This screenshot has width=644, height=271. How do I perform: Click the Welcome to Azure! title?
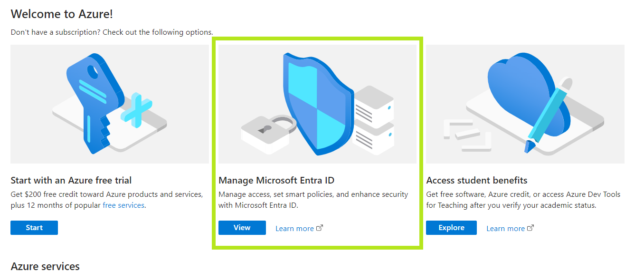[62, 14]
